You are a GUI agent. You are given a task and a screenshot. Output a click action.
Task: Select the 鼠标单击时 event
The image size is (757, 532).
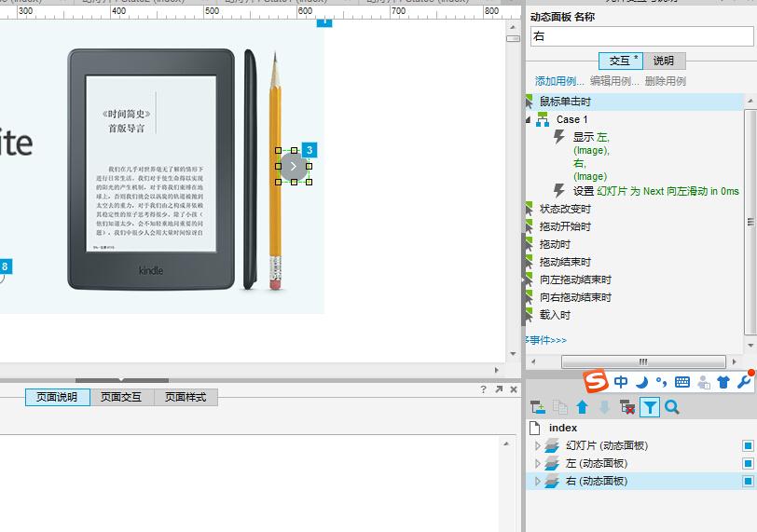coord(634,102)
